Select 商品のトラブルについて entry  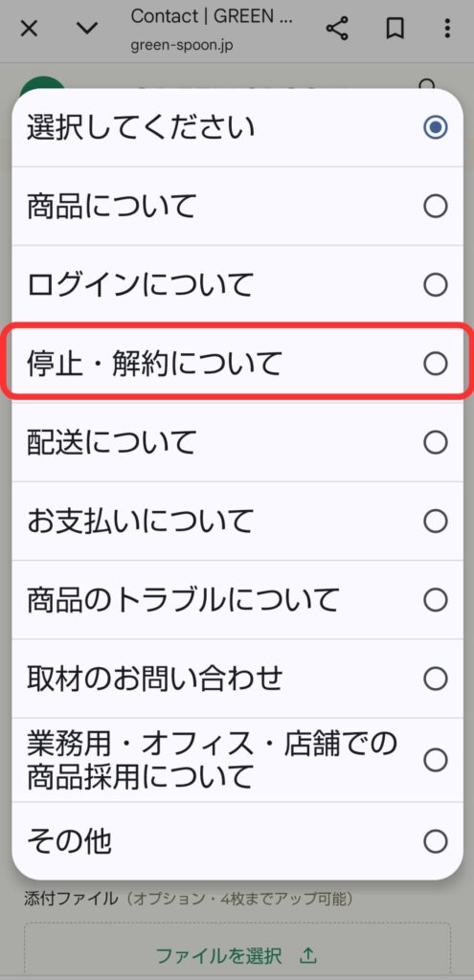(x=237, y=600)
